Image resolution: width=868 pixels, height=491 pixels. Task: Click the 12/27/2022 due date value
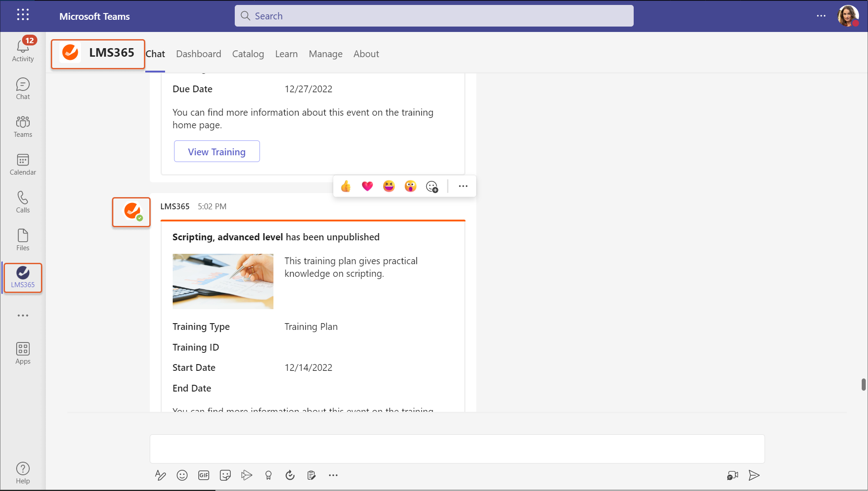click(309, 89)
